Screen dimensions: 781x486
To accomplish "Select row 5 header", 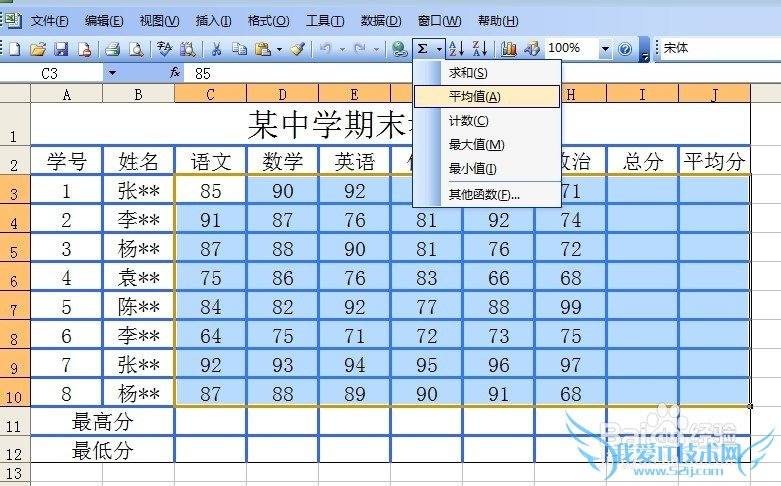I will 15,248.
